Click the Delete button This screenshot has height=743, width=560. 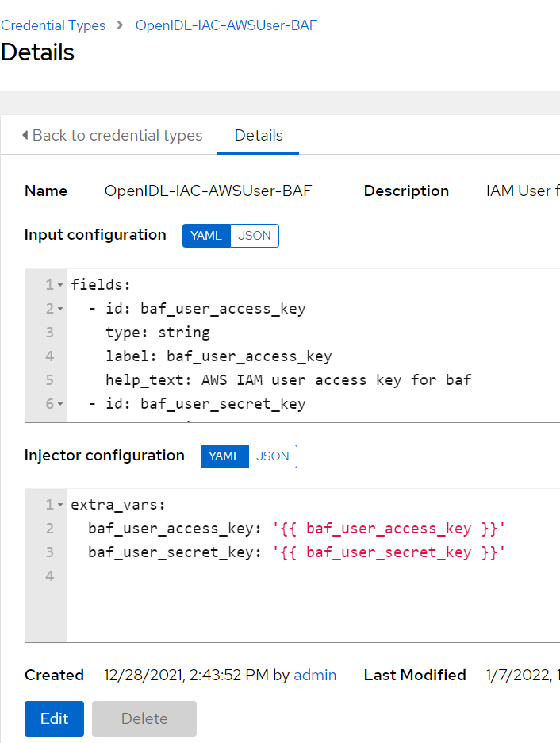click(x=144, y=718)
